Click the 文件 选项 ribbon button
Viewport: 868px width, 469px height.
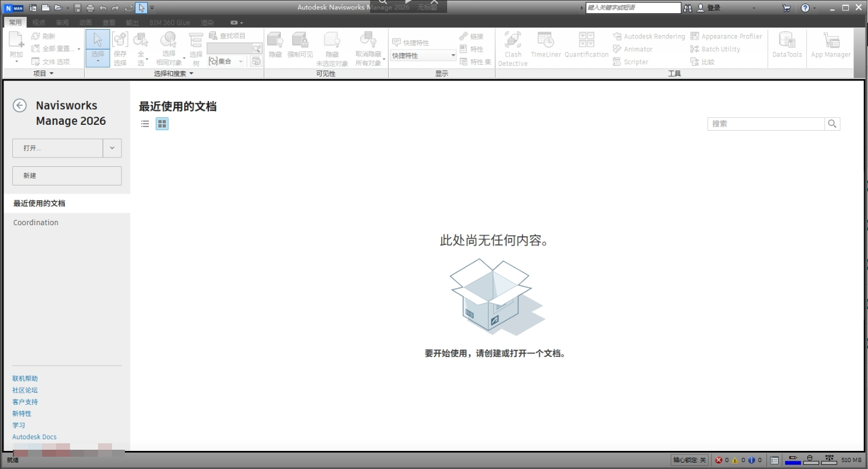(x=50, y=62)
